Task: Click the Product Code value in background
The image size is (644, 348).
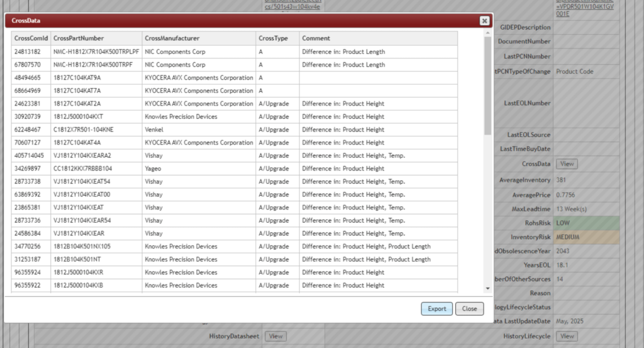Action: 575,72
